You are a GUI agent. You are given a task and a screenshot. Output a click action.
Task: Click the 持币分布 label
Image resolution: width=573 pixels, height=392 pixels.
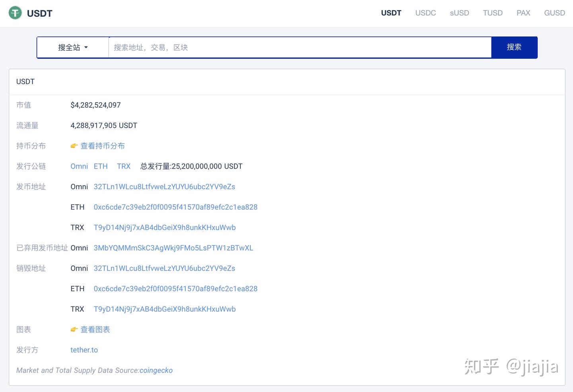coord(31,146)
